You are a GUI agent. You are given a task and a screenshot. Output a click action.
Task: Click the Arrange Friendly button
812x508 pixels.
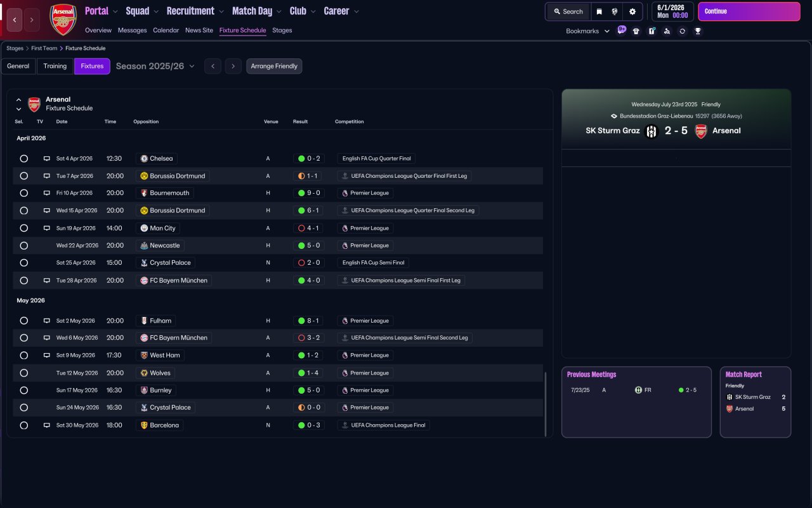click(x=274, y=66)
